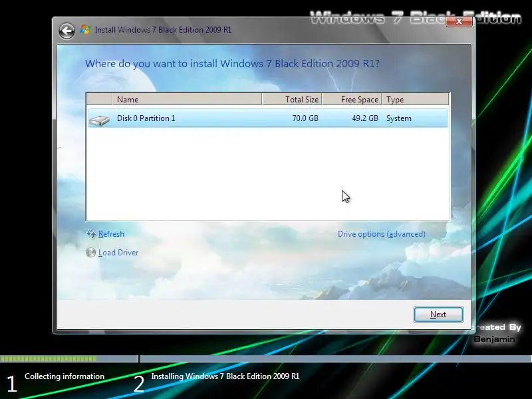Sort by the Type column header
This screenshot has height=399, width=532.
click(x=415, y=99)
